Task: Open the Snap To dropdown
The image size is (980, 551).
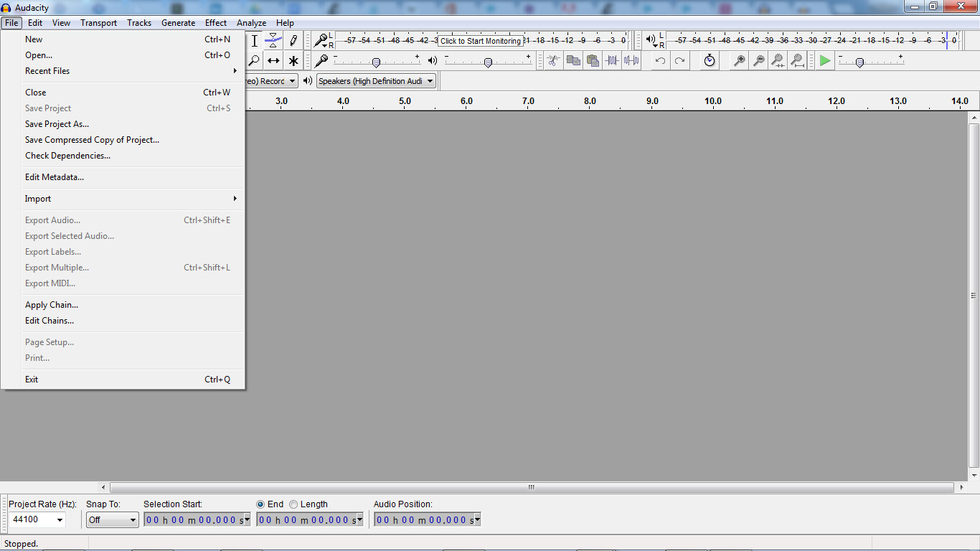Action: 112,519
